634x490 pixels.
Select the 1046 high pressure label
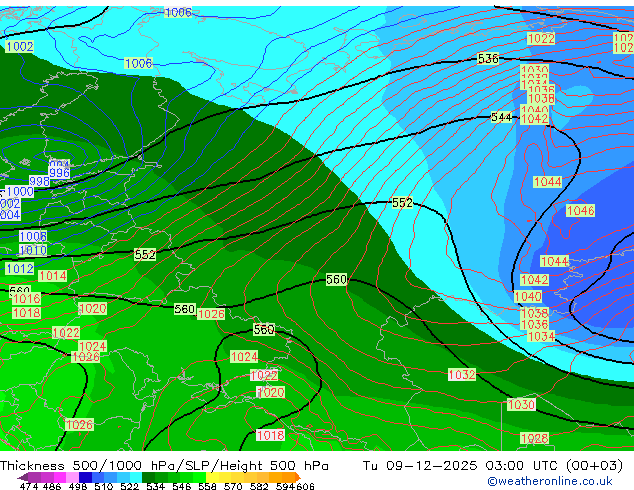point(580,211)
